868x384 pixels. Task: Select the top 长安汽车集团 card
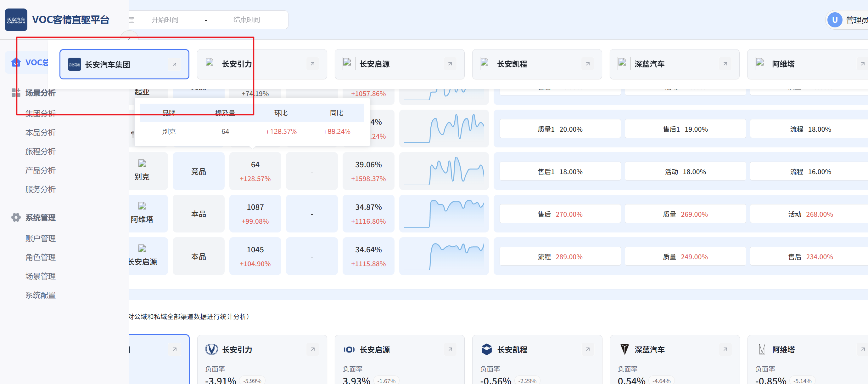coord(124,65)
